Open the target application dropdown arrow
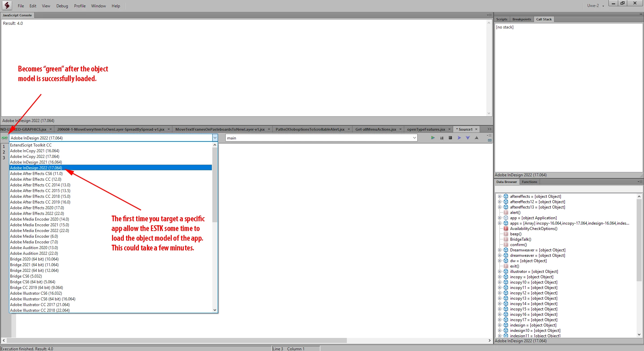The width and height of the screenshot is (644, 351). point(215,138)
